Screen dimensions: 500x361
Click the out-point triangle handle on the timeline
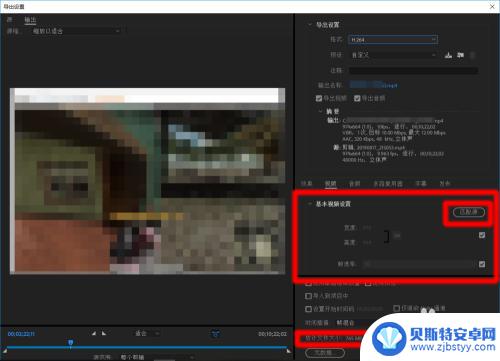click(288, 351)
